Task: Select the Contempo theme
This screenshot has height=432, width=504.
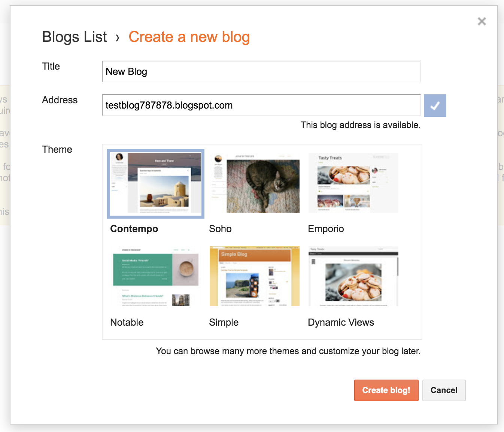Action: (156, 183)
